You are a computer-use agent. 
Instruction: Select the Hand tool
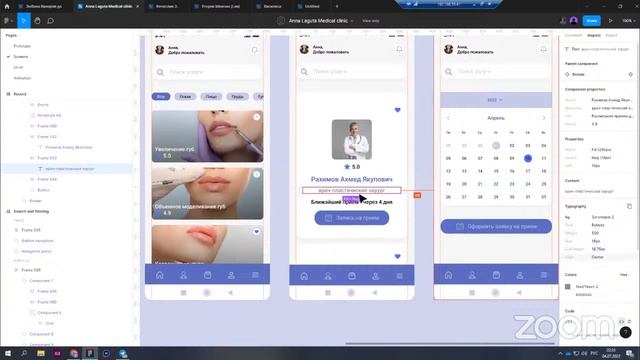click(x=37, y=20)
